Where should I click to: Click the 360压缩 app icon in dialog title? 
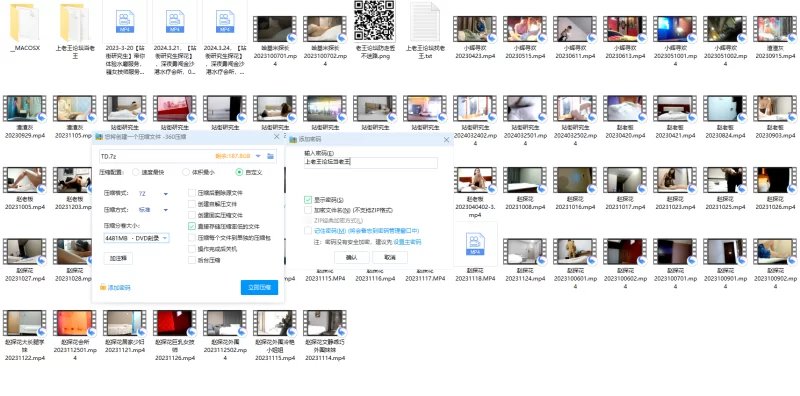coord(99,137)
